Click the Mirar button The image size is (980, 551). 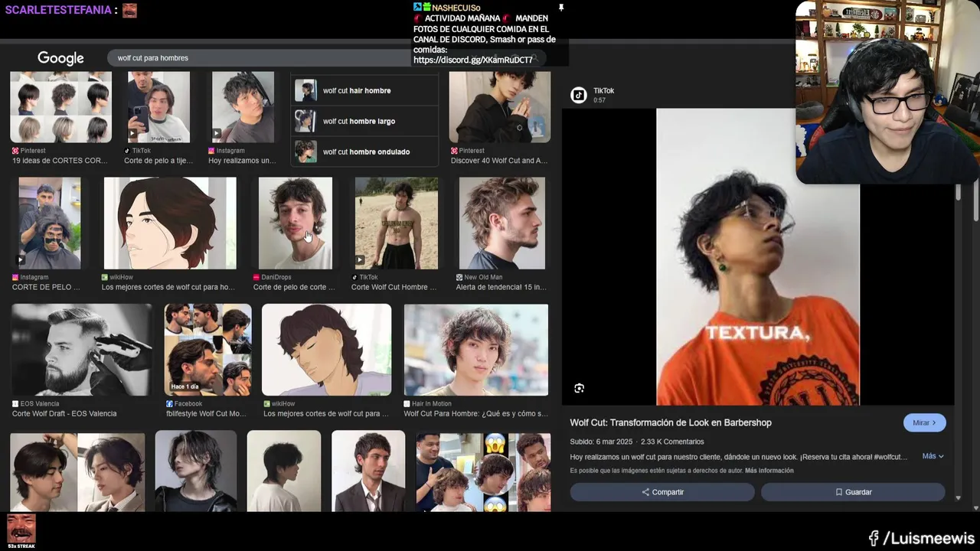(925, 422)
